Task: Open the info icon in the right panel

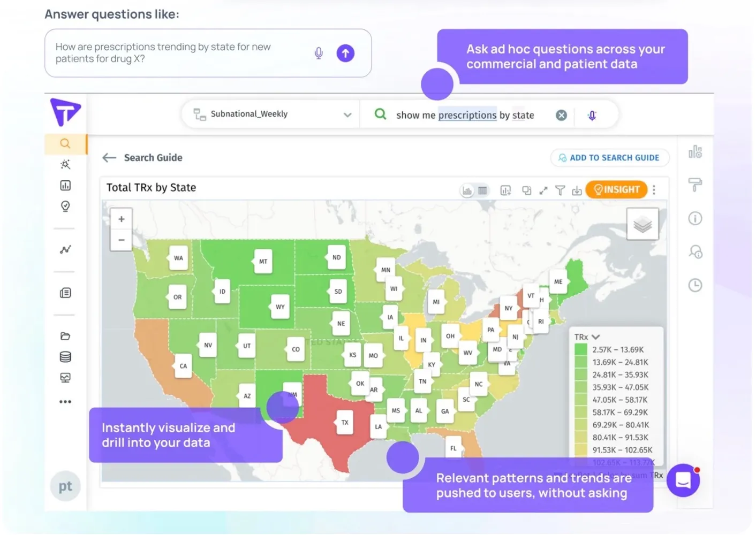Action: (x=695, y=218)
